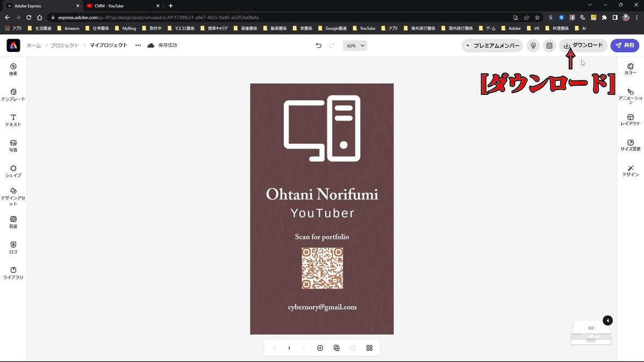644x362 pixels.
Task: Open the Layout (レイアウト) panel
Action: (631, 120)
